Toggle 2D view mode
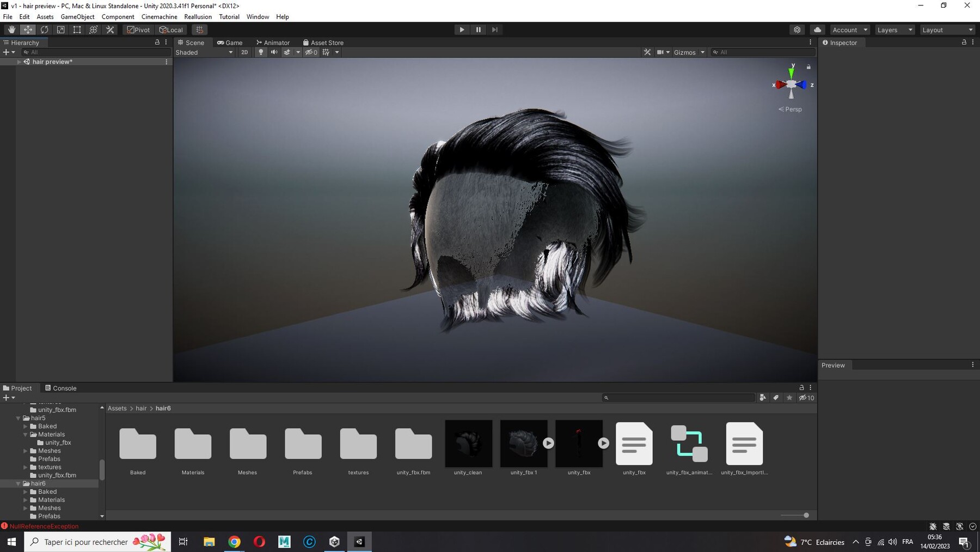 pos(244,52)
